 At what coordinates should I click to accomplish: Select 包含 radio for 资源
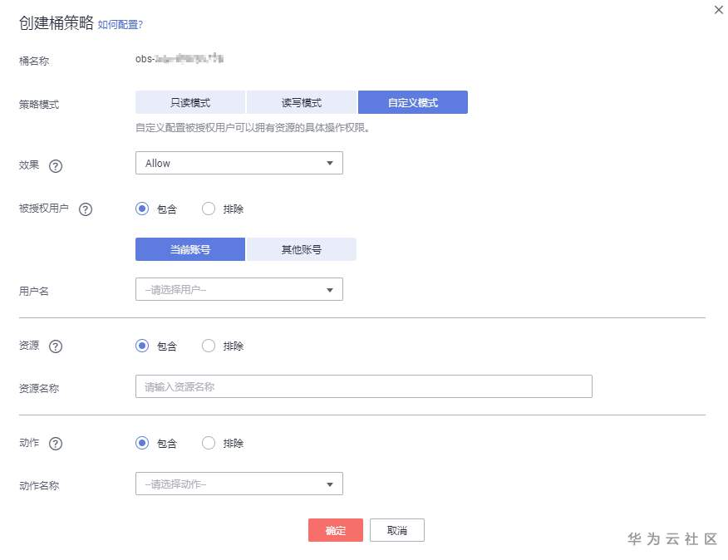[142, 346]
